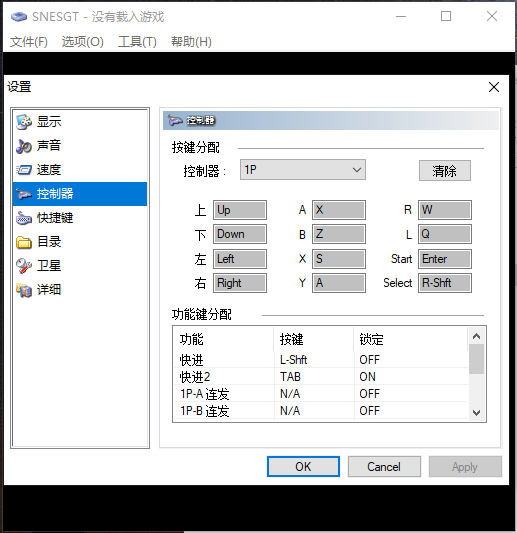517x533 pixels.
Task: Click the 声音 music note icon
Action: click(x=24, y=146)
